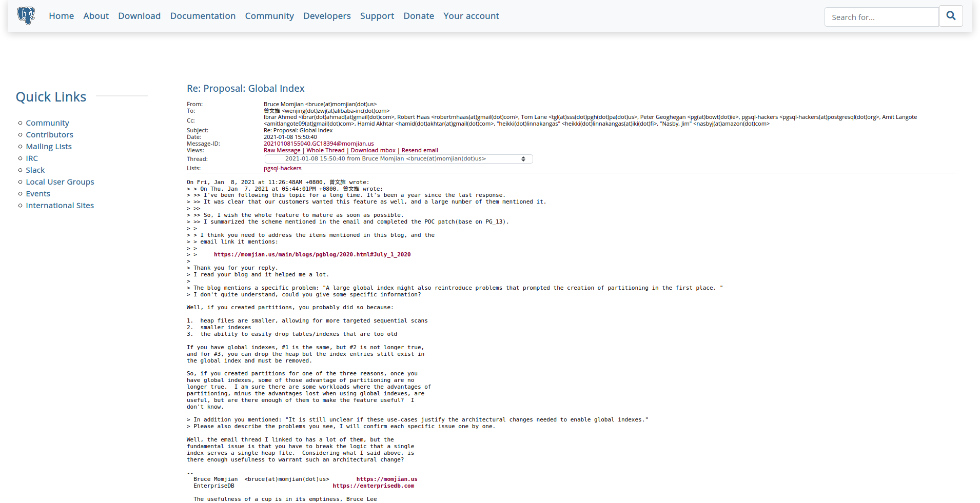This screenshot has width=980, height=503.
Task: Visit the enterprisedb.com signature link
Action: (373, 486)
